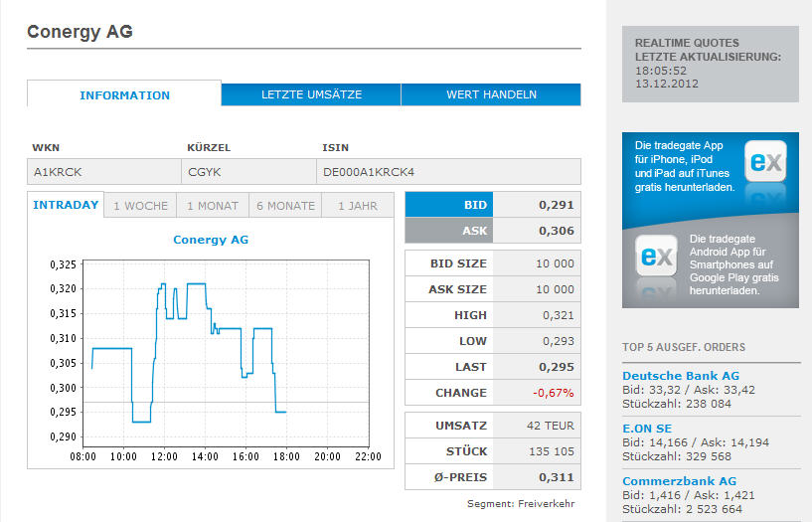This screenshot has width=812, height=522.
Task: Open the Deutsche Bank AG link
Action: 681,376
